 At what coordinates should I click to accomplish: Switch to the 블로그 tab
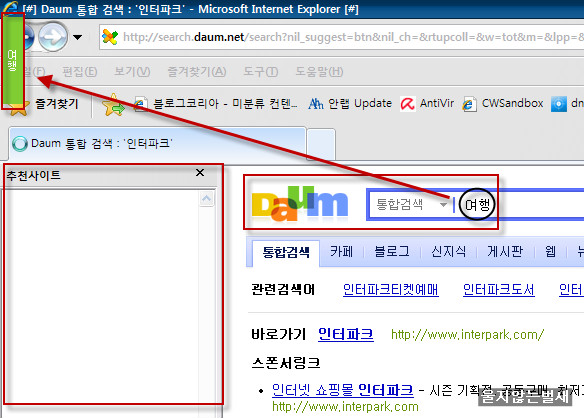point(392,251)
